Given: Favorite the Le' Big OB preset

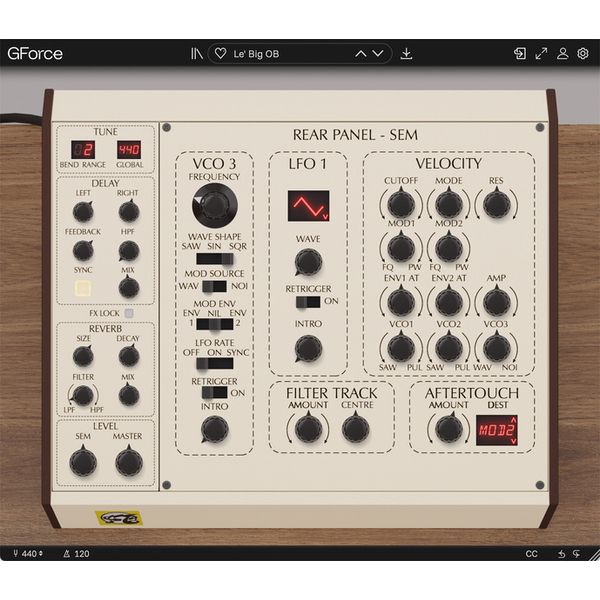Looking at the screenshot, I should point(220,53).
